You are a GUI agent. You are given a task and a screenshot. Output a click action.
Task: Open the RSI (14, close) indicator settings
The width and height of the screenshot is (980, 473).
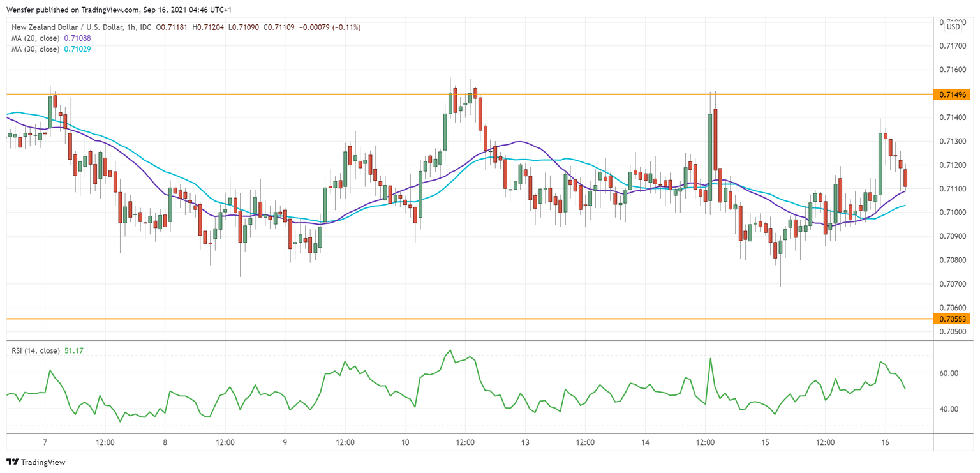point(35,350)
